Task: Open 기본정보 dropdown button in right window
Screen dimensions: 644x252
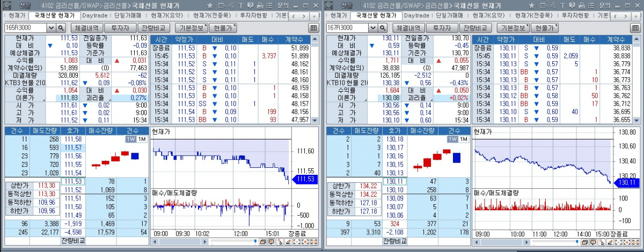Action: point(513,27)
